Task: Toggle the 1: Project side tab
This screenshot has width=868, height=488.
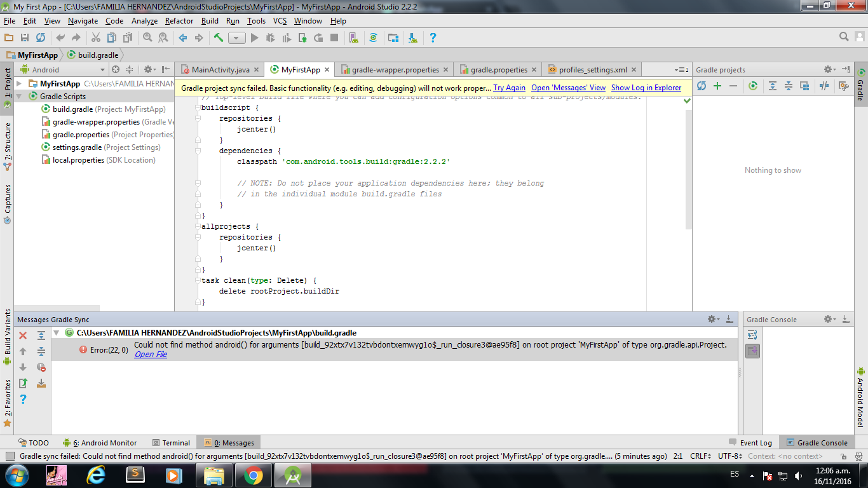Action: pos(7,87)
